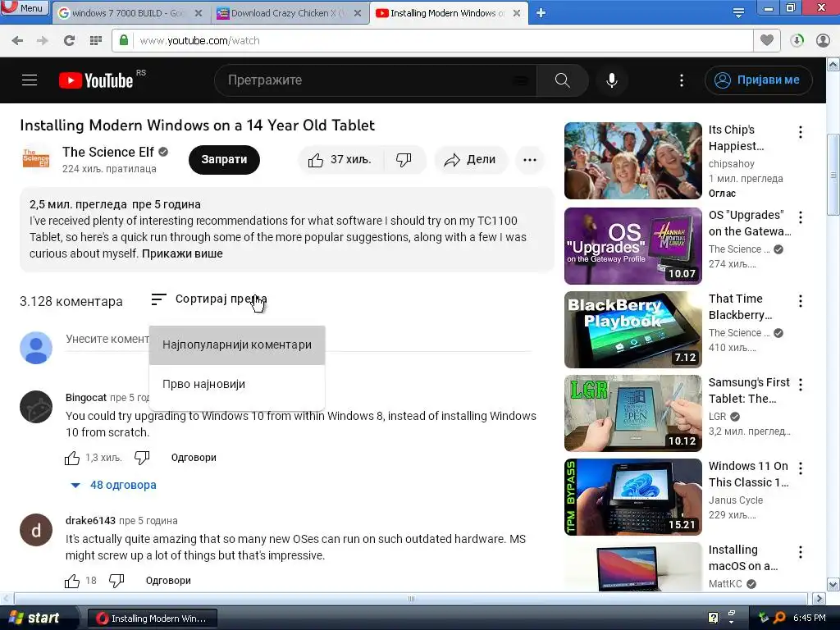Like the video with thumbs-up 37 хиљ.
840x630 pixels.
[x=340, y=160]
